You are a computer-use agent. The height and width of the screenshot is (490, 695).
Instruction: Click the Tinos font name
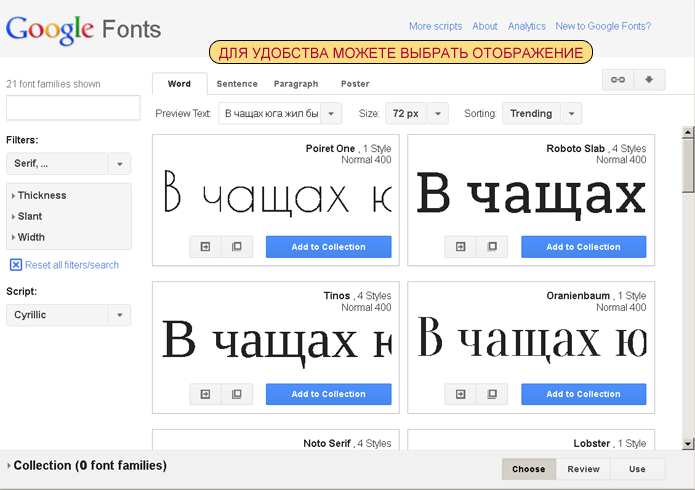click(337, 296)
